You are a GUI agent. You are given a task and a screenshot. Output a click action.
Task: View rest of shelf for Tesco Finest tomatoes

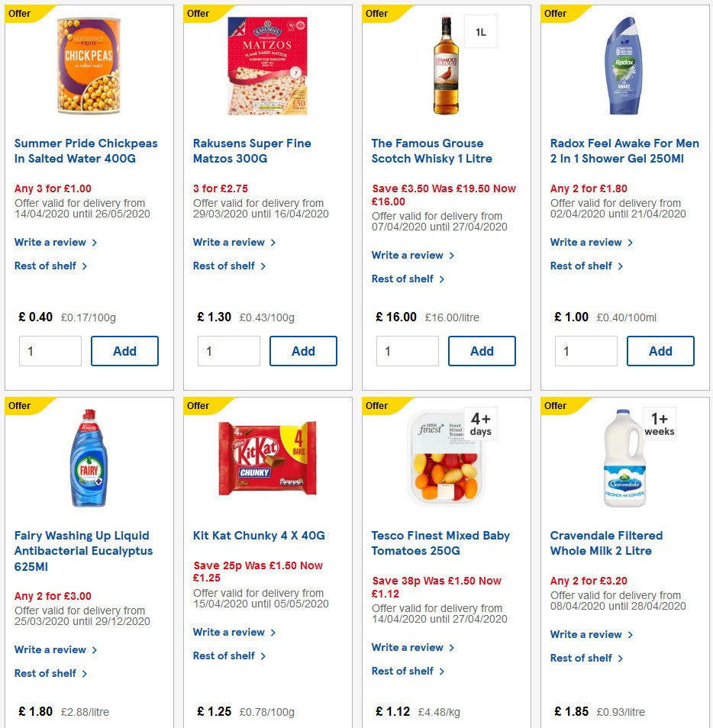(x=403, y=671)
